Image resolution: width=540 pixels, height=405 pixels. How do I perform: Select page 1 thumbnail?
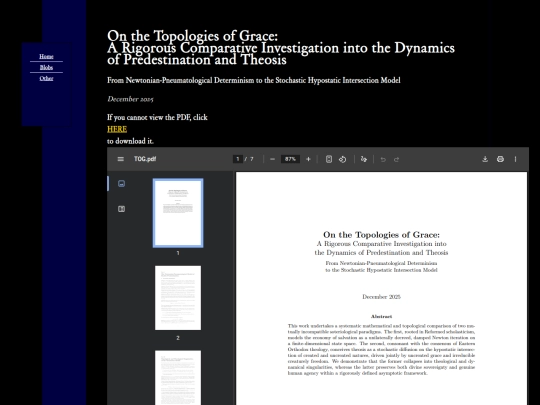[x=178, y=213]
